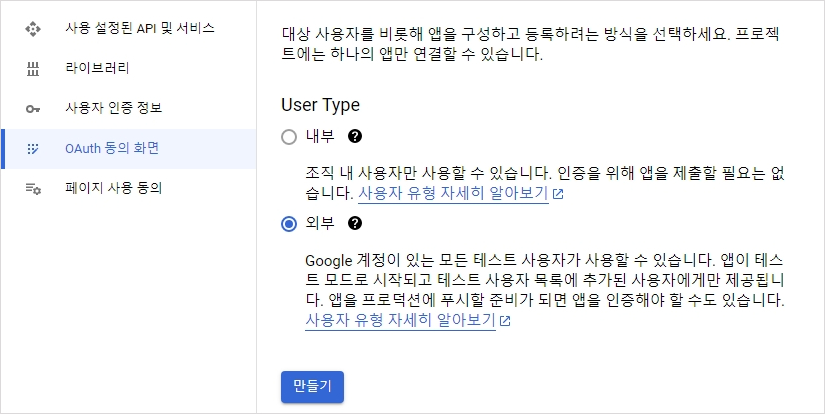Image resolution: width=825 pixels, height=414 pixels.
Task: Click the OAuth consent screen icon
Action: 32,149
